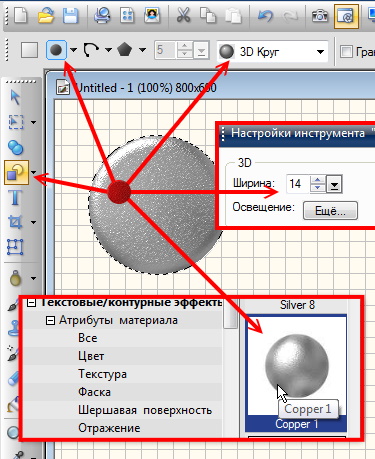Select the Text tool
This screenshot has width=375, height=459.
[15, 197]
